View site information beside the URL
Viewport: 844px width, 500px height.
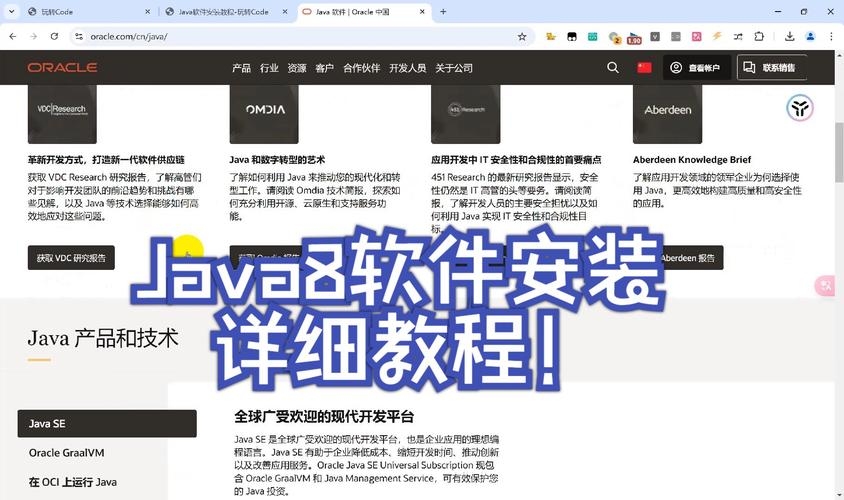pos(79,37)
